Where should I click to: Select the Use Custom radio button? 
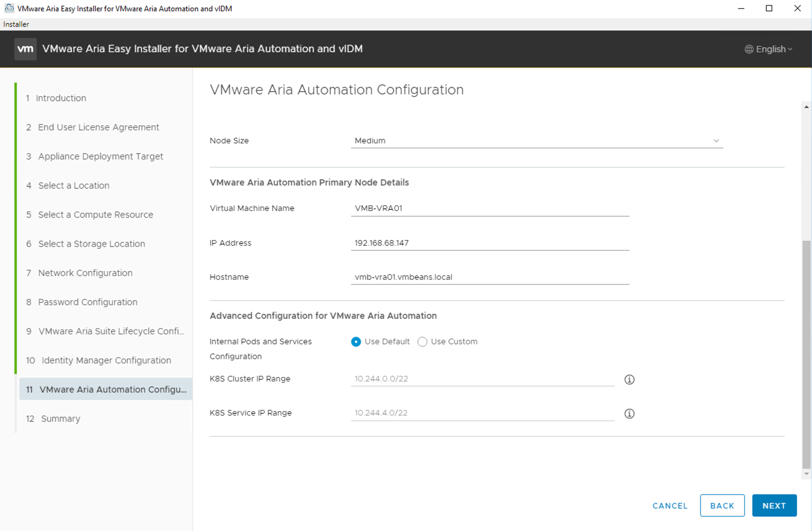click(422, 342)
